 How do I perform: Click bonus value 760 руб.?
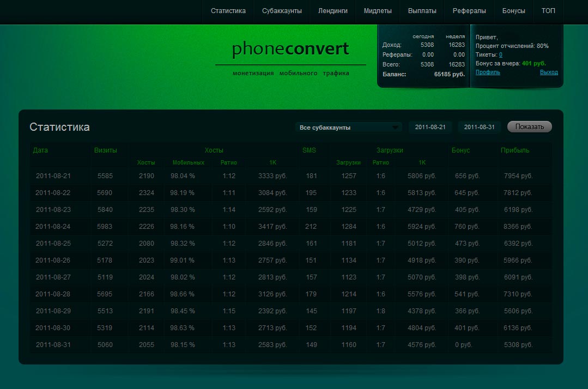(467, 226)
